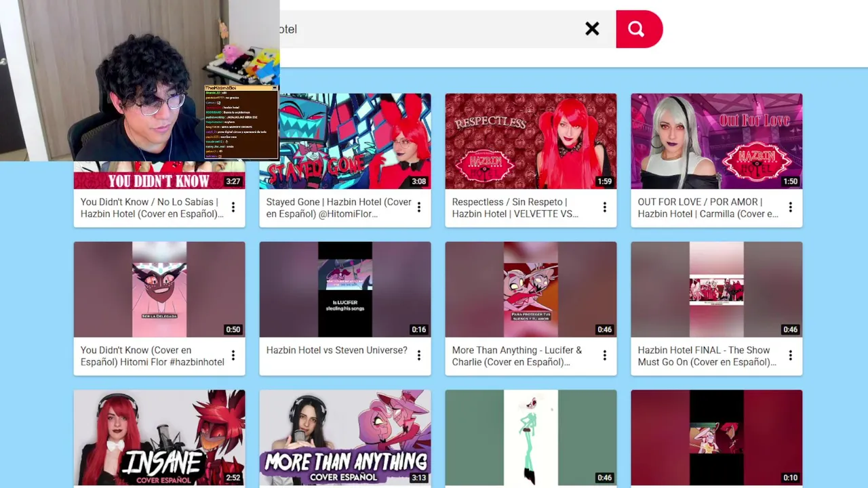
Task: Click the 0:16 duration badge on Steven Universe short
Action: [x=419, y=330]
